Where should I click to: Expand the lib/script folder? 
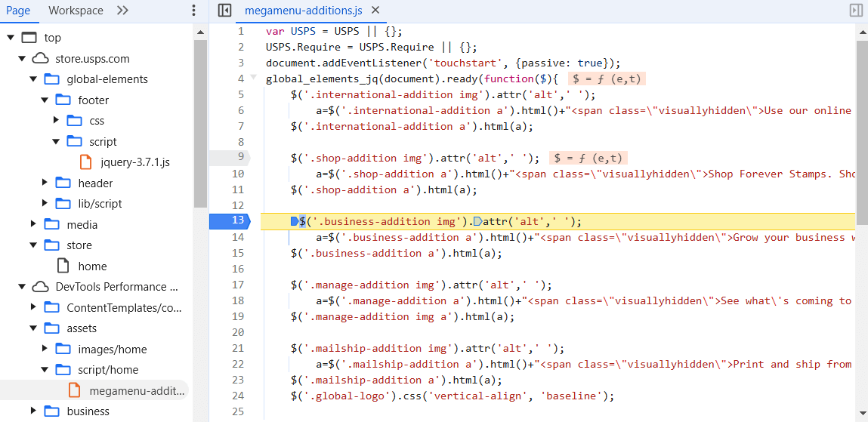click(45, 204)
